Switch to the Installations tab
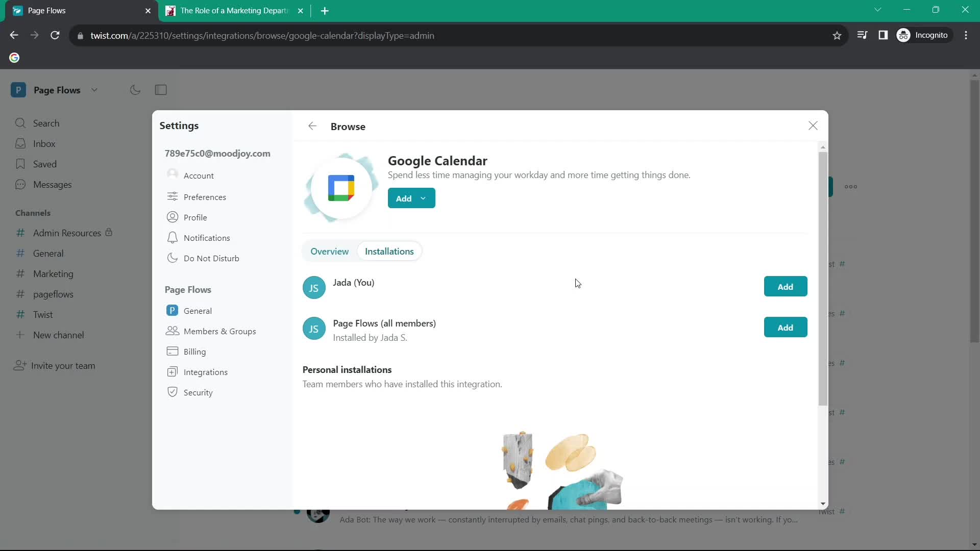The image size is (980, 551). (389, 251)
